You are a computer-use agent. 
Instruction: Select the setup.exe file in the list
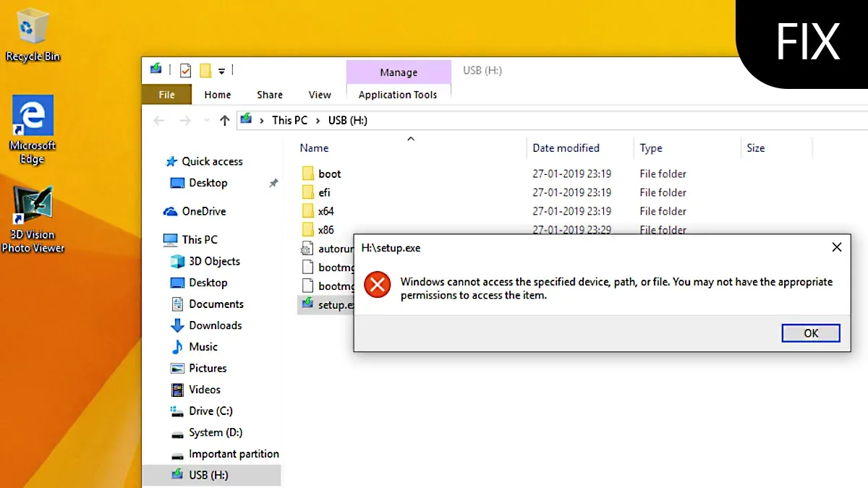pos(326,304)
